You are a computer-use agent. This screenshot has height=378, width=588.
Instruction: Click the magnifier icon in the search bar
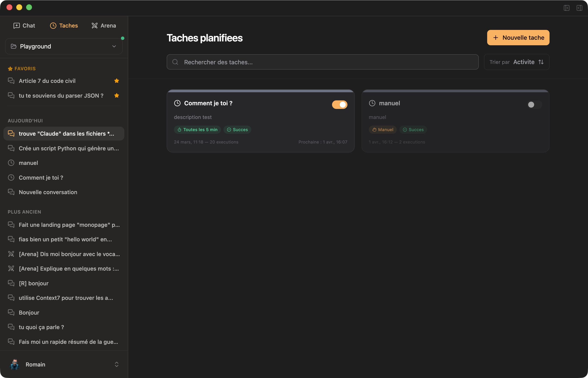tap(175, 62)
